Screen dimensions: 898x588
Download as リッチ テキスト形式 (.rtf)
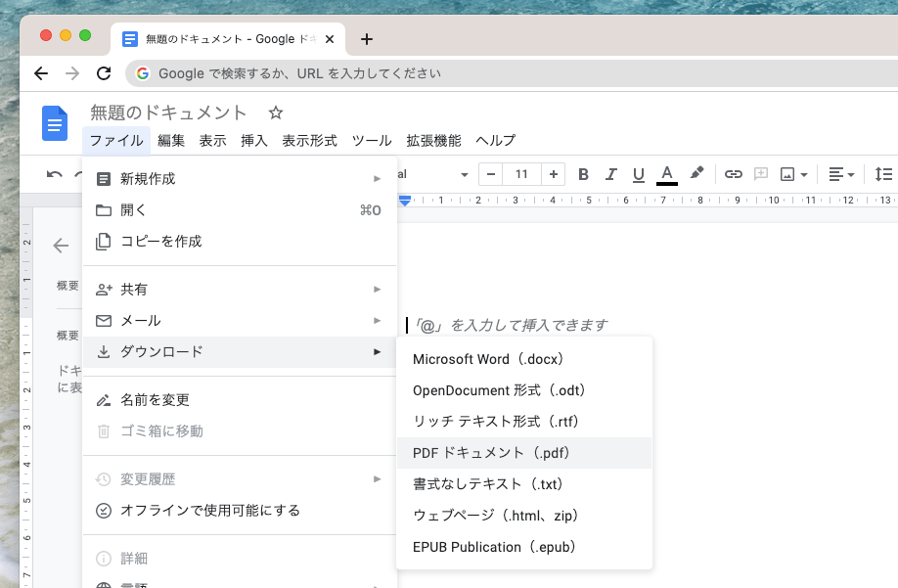coord(524,422)
